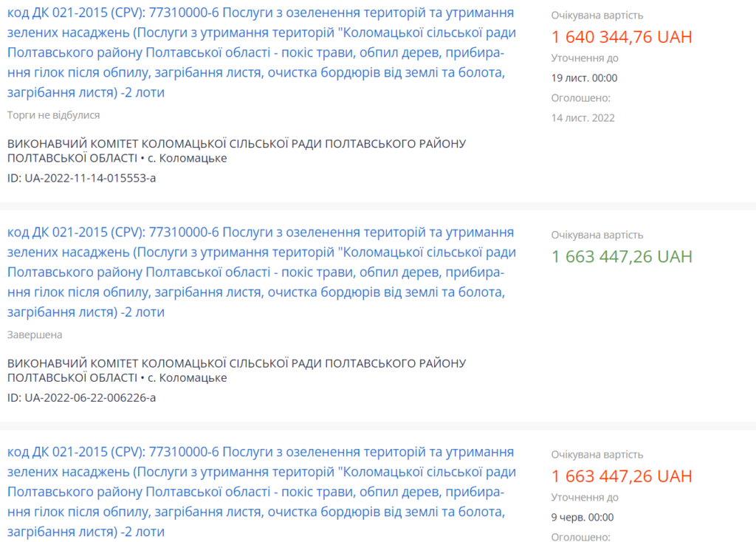The width and height of the screenshot is (756, 542).
Task: Click the green 1 663 447,26 UAH amount
Action: (x=622, y=257)
